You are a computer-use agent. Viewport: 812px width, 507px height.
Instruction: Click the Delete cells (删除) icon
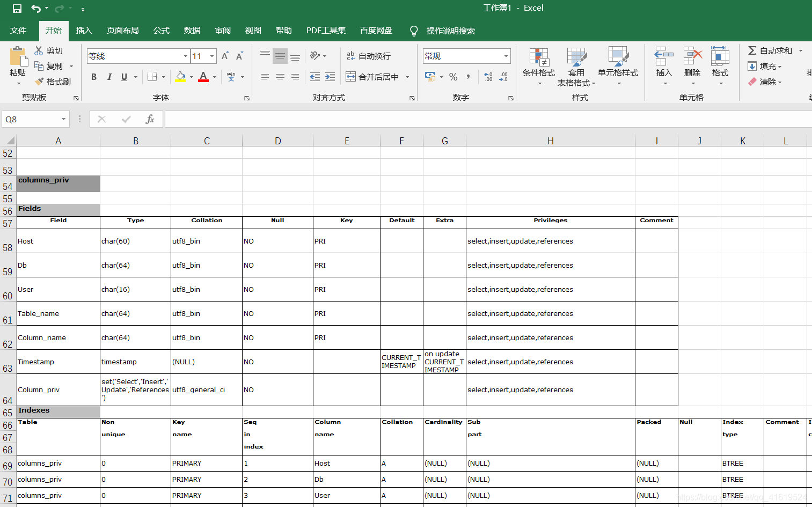(692, 56)
